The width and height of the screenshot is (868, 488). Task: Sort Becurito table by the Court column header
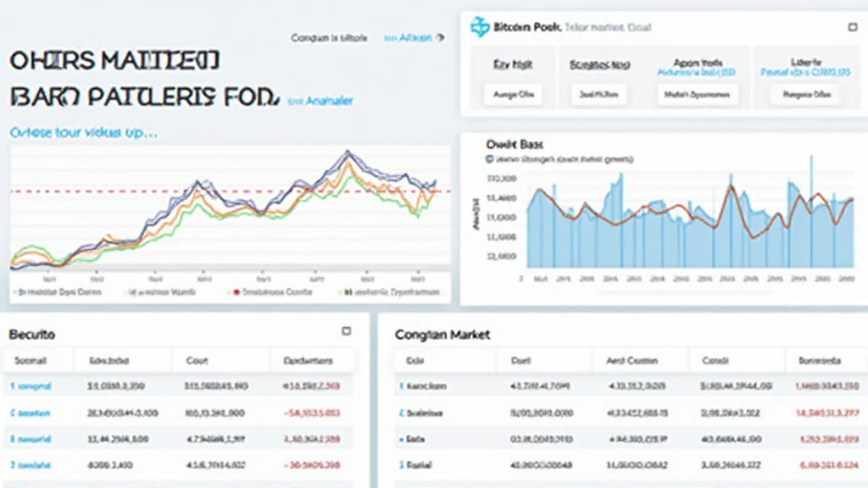point(197,360)
